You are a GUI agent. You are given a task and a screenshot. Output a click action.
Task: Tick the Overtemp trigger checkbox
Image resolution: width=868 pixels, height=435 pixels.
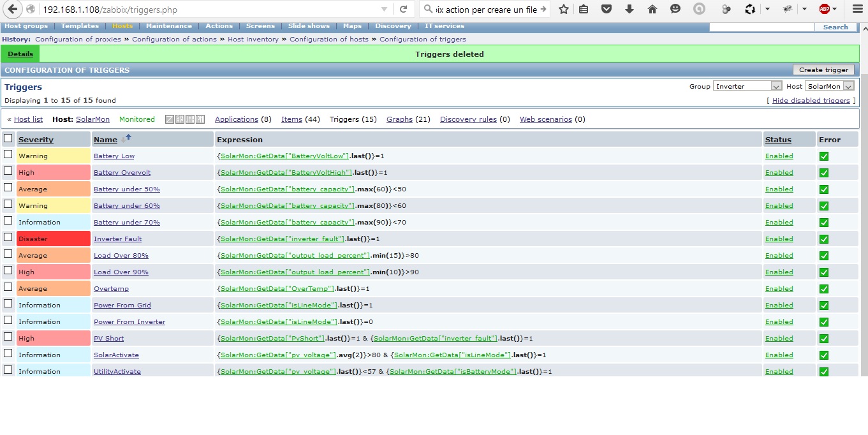click(8, 287)
